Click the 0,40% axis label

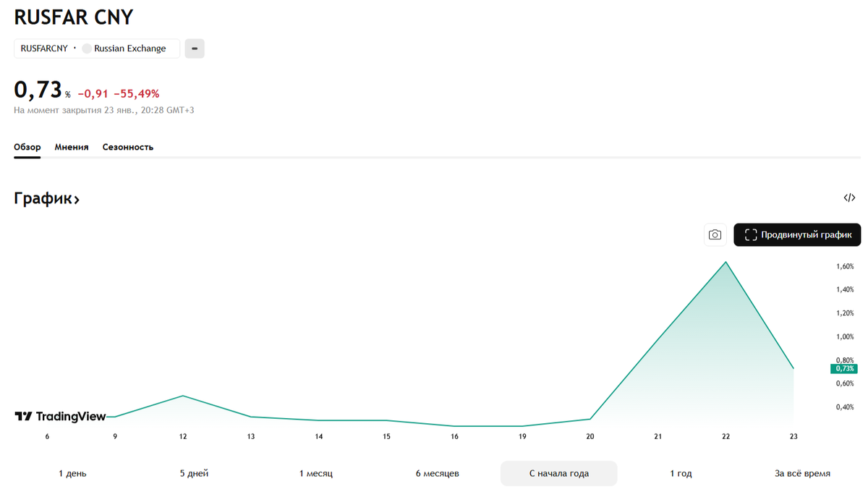pos(845,407)
